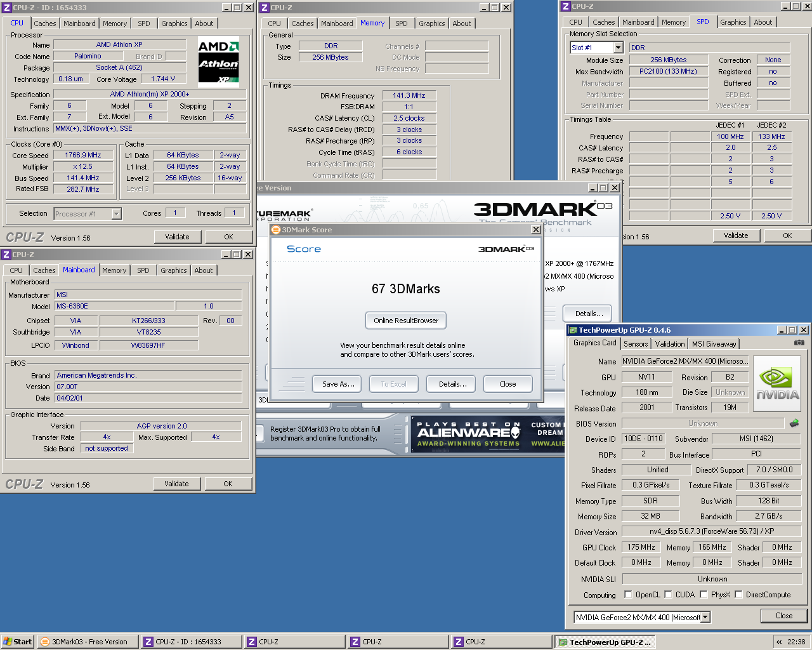Screen dimensions: 812x650
Task: Click the CAS# Latency 2.5 clocks value
Action: point(409,118)
